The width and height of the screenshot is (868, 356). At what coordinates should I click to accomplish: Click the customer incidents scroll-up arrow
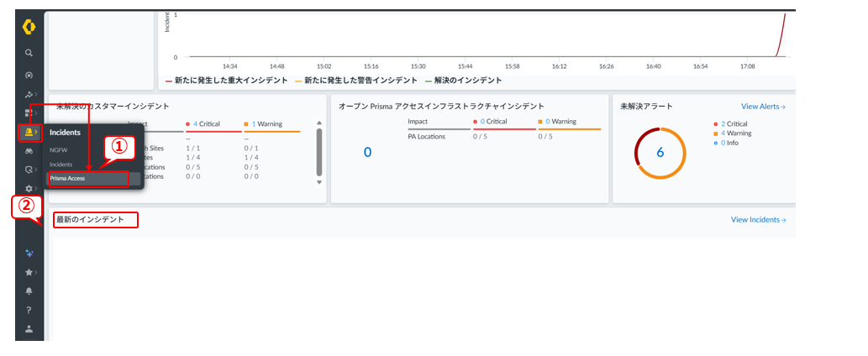[318, 123]
